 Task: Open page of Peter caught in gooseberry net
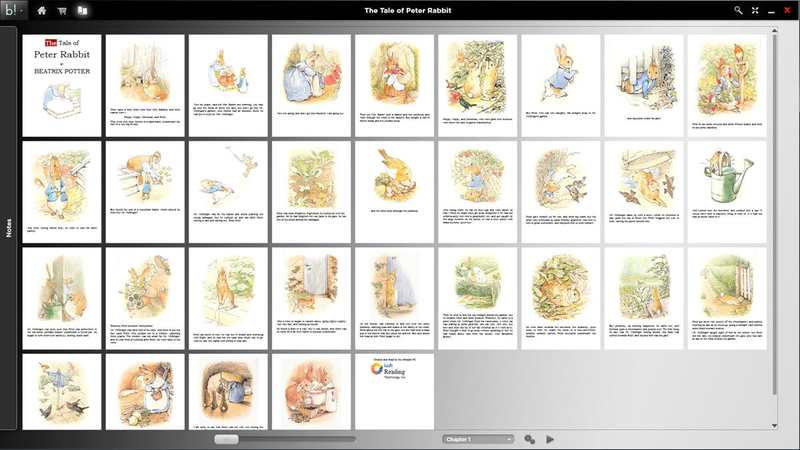[x=478, y=192]
